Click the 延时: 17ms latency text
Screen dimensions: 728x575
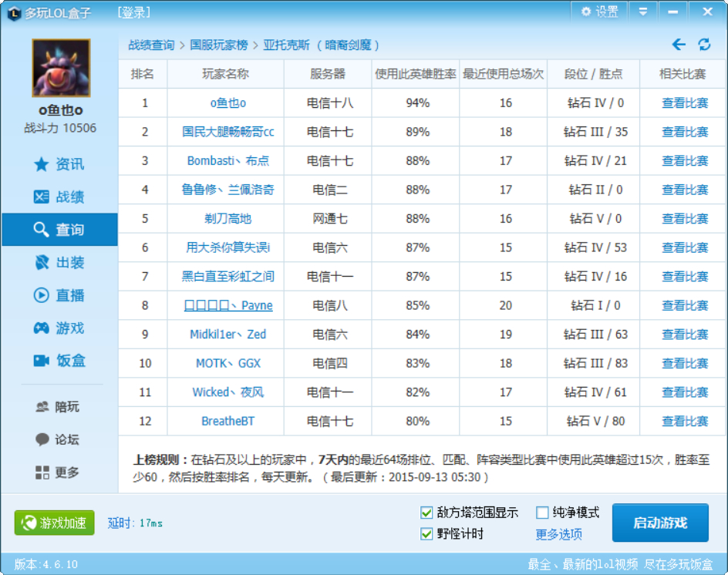pos(135,523)
